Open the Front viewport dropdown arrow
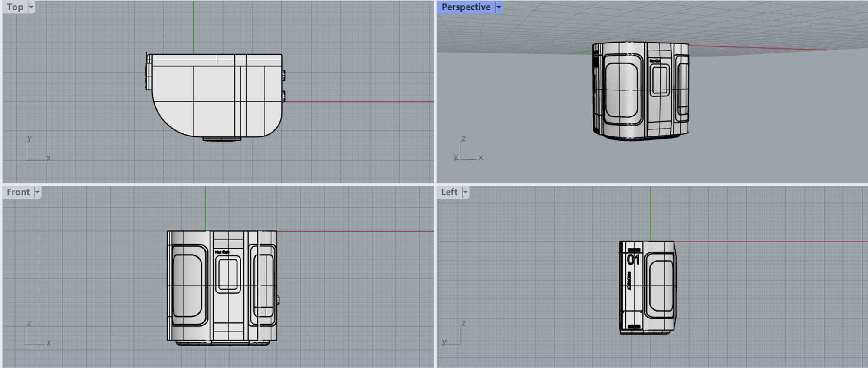 click(37, 192)
